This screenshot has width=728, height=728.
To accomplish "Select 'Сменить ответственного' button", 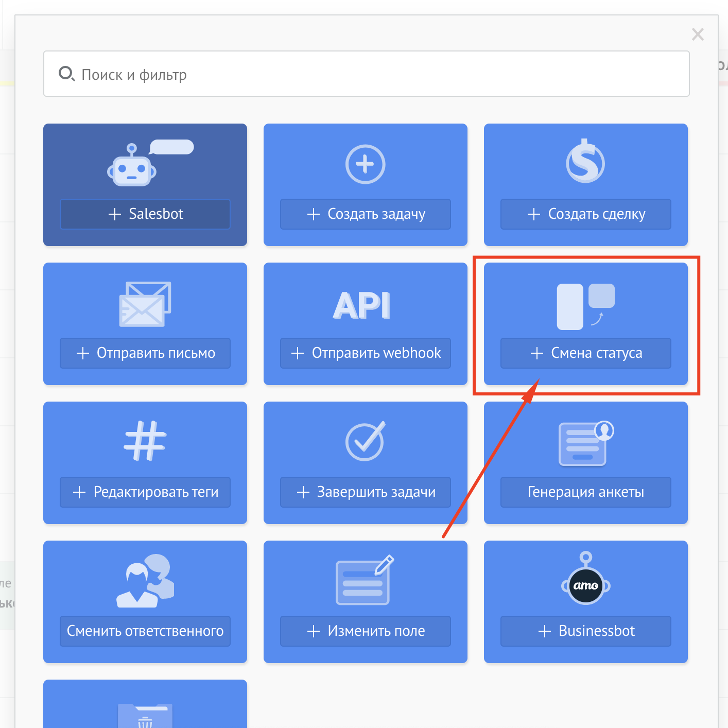I will tap(145, 631).
